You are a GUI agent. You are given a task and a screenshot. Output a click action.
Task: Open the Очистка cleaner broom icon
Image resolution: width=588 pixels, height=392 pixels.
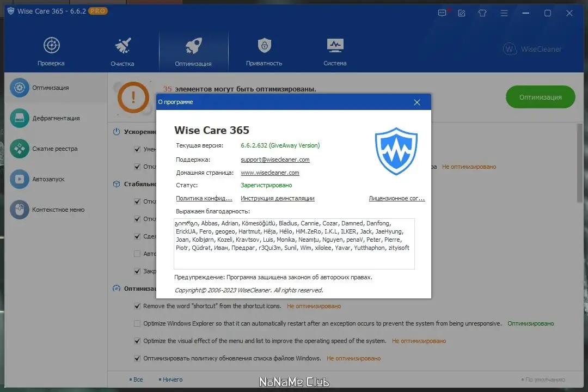122,46
